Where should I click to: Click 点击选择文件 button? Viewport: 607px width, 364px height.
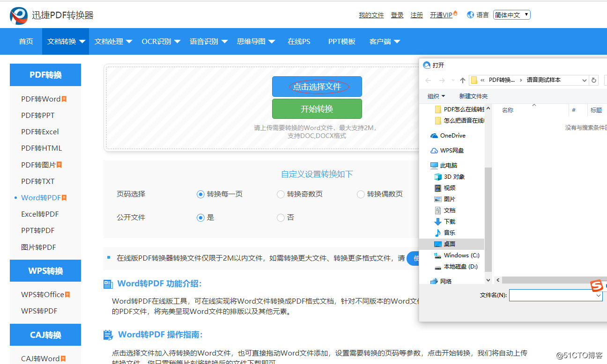[317, 87]
